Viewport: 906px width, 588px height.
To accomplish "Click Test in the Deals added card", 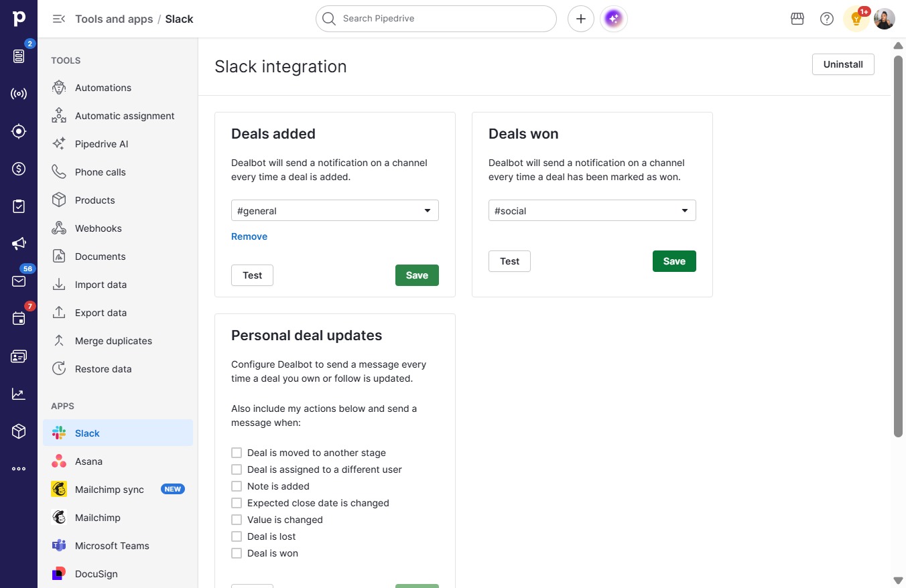I will [252, 275].
